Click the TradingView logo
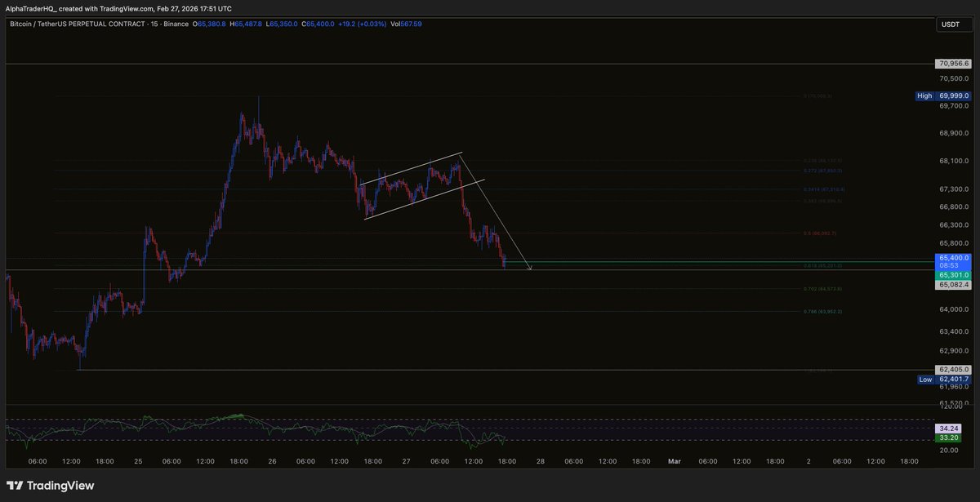Viewport: 980px width, 502px height. coord(51,486)
